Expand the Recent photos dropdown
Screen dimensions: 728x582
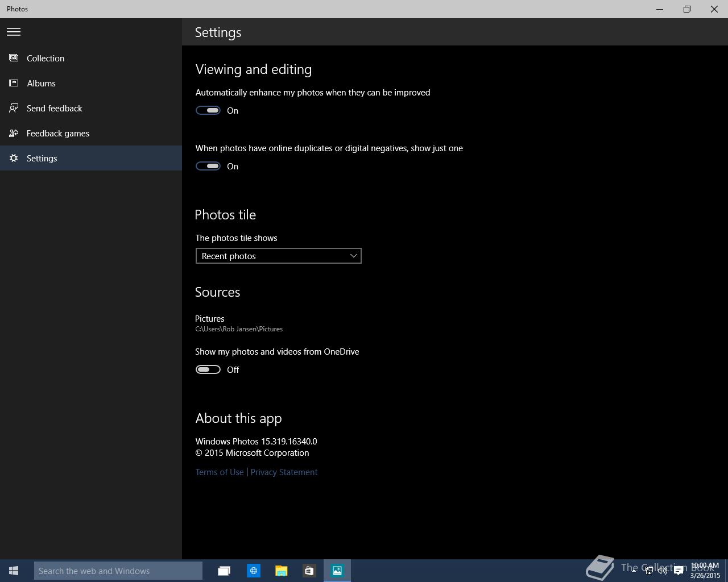(278, 256)
